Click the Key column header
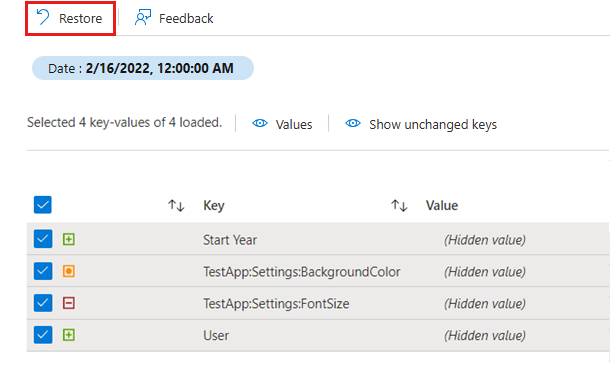 point(214,205)
